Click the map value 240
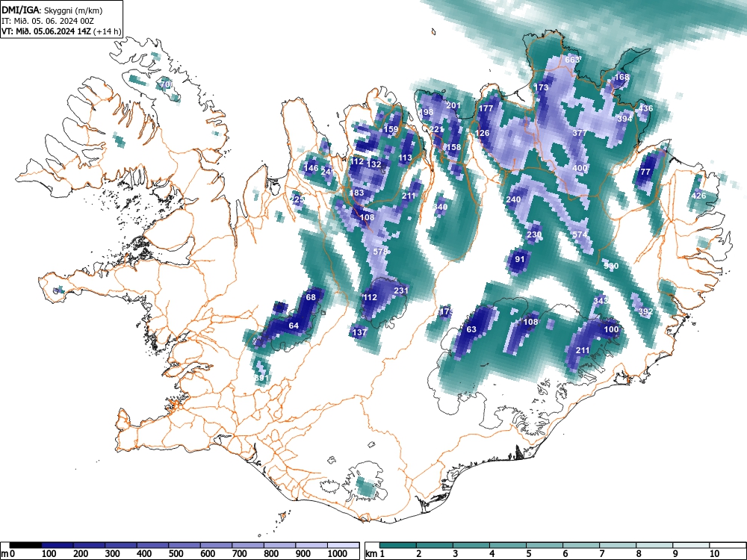The image size is (747, 560). click(513, 199)
